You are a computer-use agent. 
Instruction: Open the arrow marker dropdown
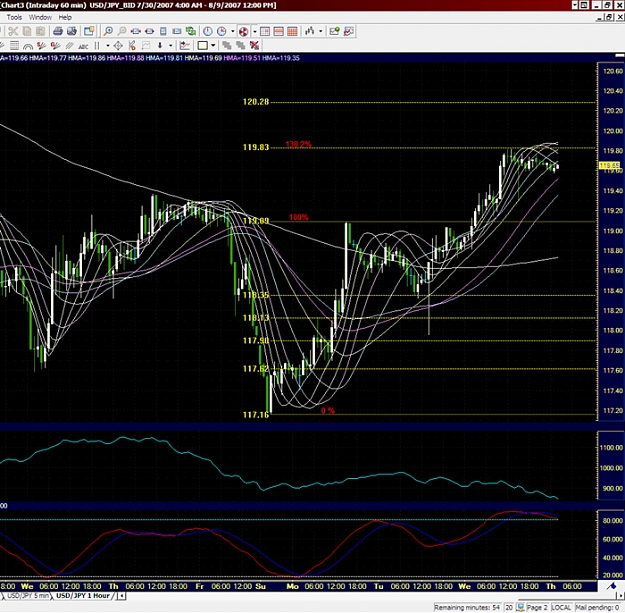tap(171, 45)
